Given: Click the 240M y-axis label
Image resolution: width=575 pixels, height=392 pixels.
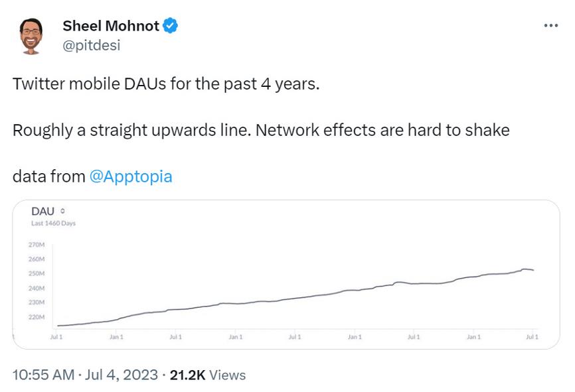Looking at the screenshot, I should click(36, 288).
